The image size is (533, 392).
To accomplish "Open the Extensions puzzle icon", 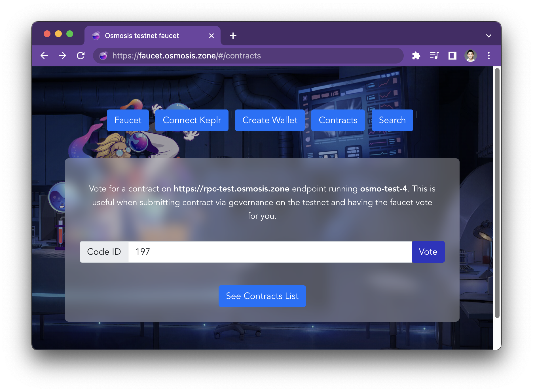I will click(x=416, y=56).
